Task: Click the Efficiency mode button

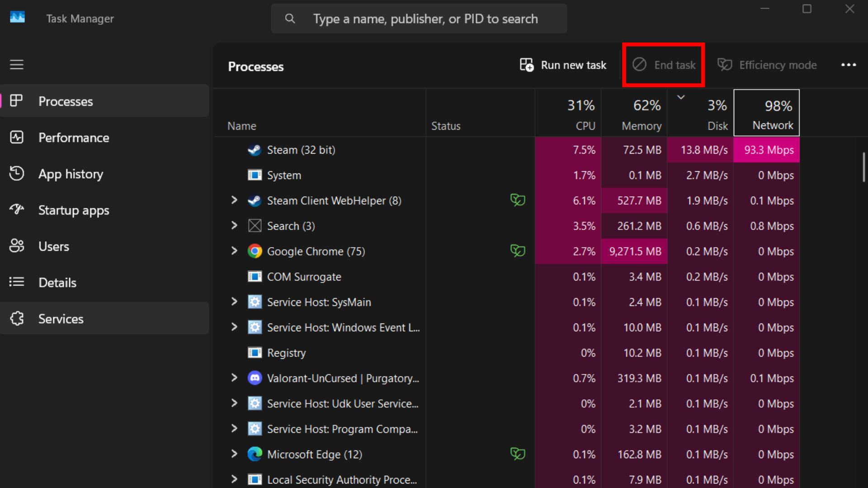Action: 767,65
